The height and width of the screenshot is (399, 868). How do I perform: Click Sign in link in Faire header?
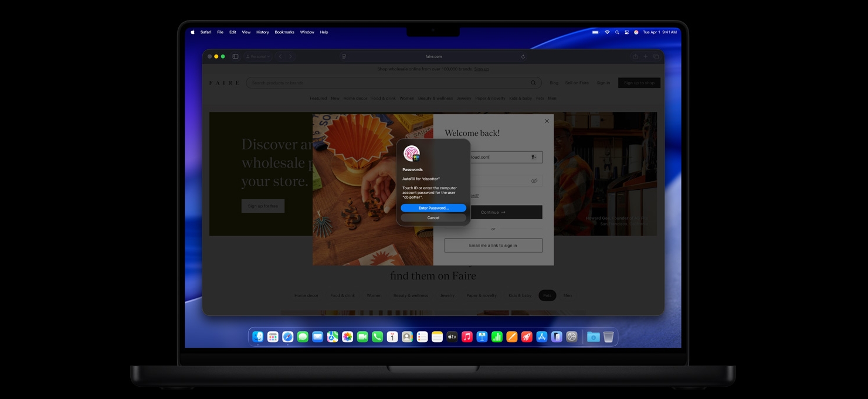click(603, 83)
